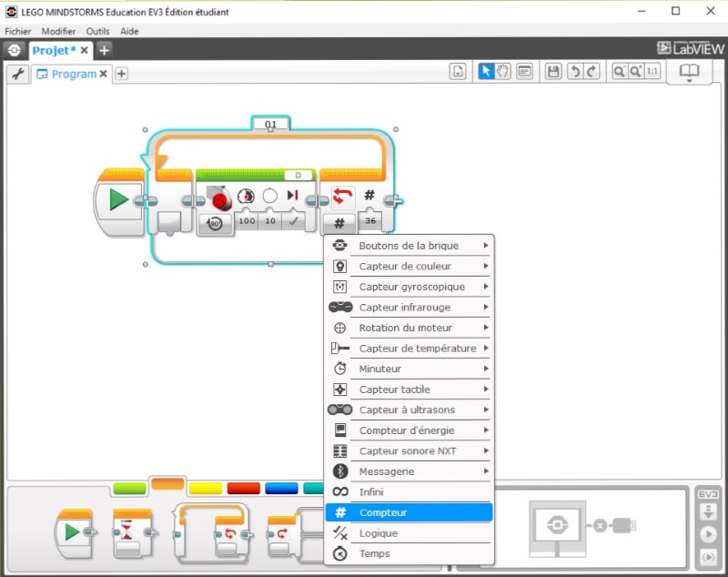Run selected blocks on EV3
Screen dimensions: 728x577
pos(709,557)
